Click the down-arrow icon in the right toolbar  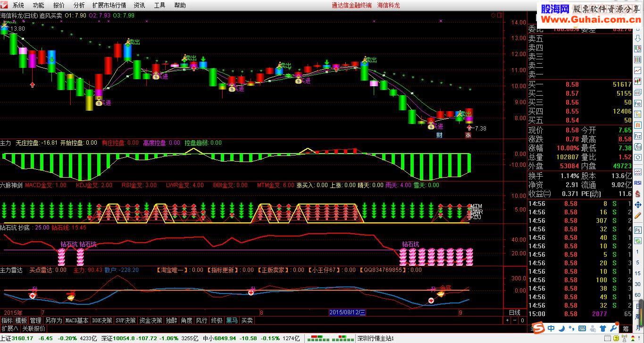coord(638,38)
